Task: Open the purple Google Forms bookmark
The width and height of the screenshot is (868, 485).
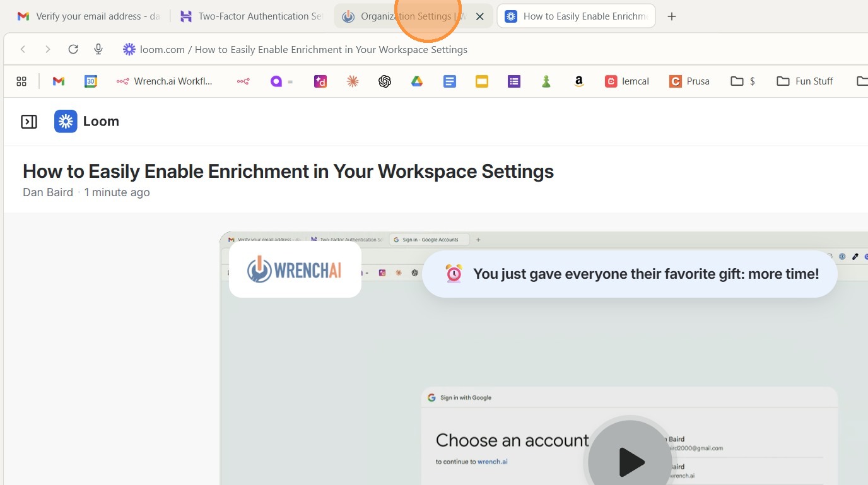Action: [514, 81]
